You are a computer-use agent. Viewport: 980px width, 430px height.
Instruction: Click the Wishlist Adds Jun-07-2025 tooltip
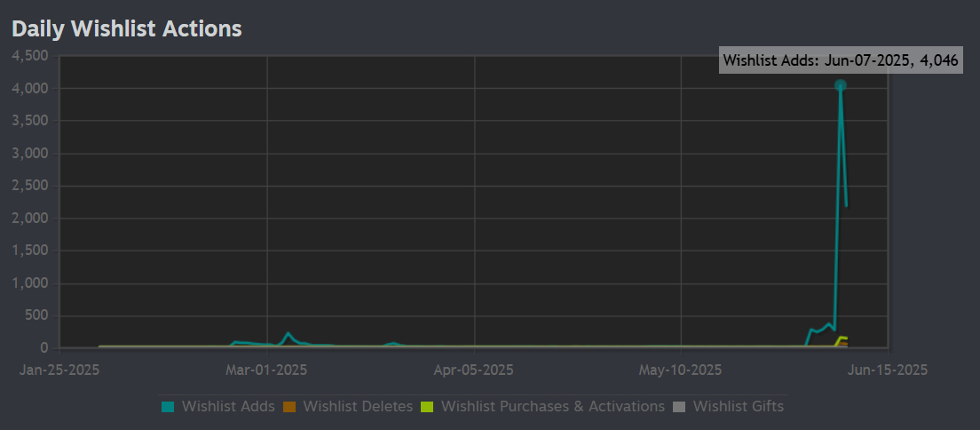841,60
